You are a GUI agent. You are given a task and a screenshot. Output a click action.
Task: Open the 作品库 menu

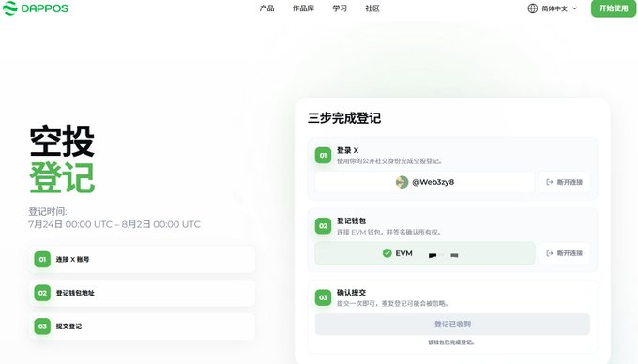pyautogui.click(x=303, y=8)
